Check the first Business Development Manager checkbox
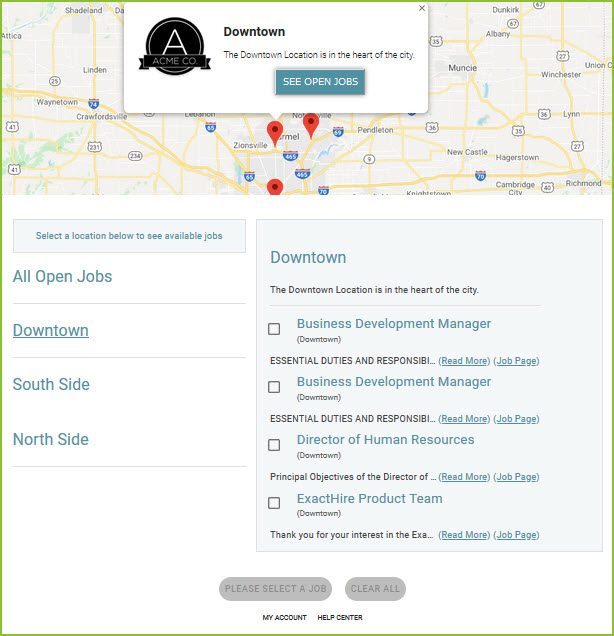 tap(274, 329)
